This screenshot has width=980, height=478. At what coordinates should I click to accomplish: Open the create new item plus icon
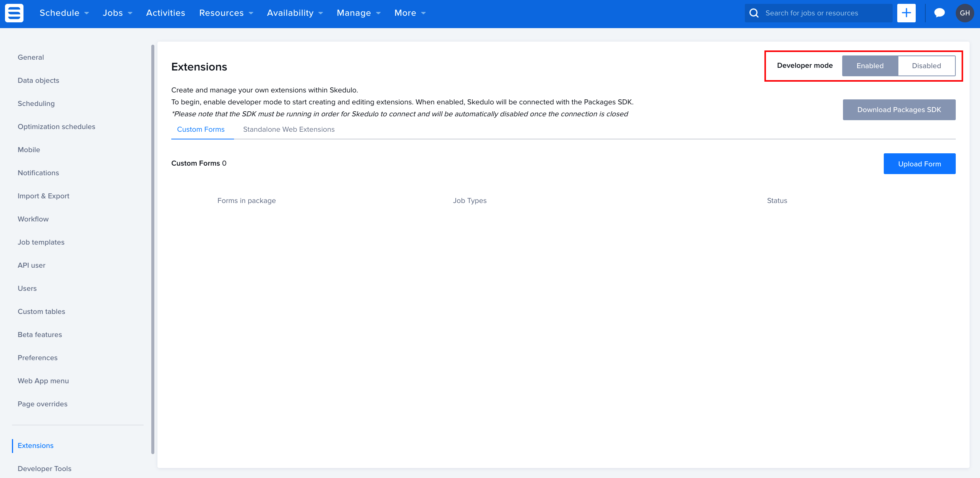(906, 13)
